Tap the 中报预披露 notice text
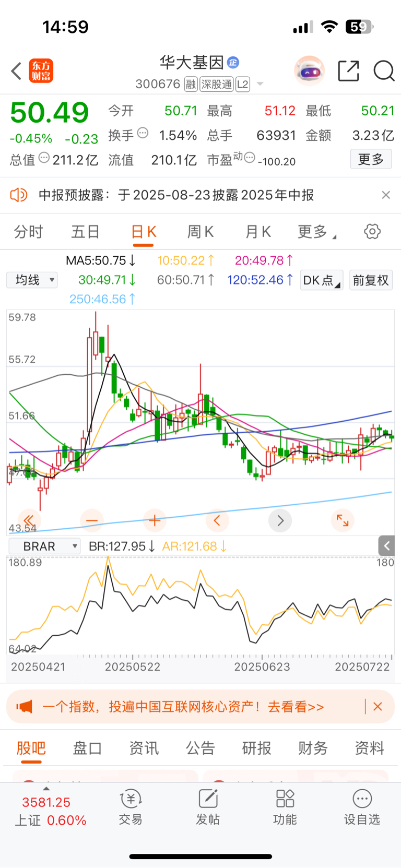The width and height of the screenshot is (401, 868). tap(176, 195)
